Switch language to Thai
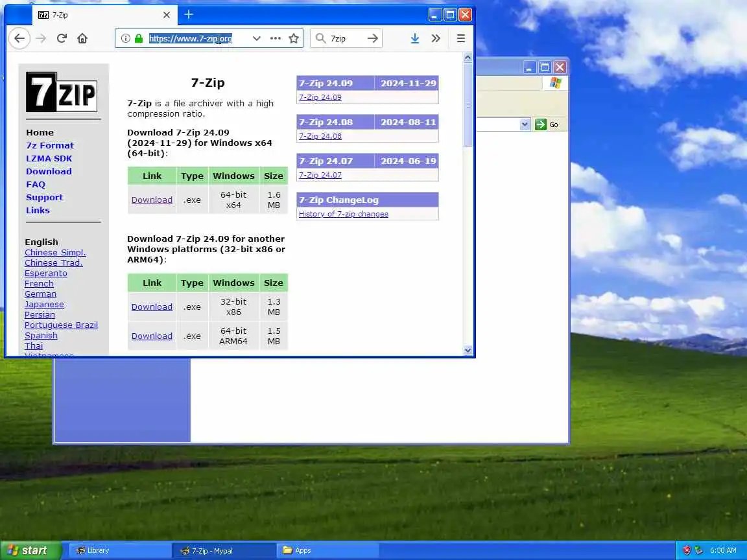 pos(33,346)
